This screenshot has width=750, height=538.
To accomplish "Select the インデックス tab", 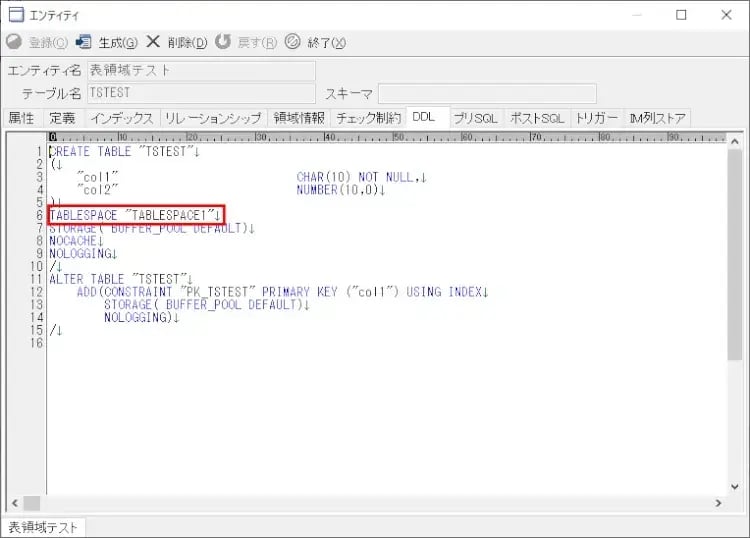I will tap(121, 118).
